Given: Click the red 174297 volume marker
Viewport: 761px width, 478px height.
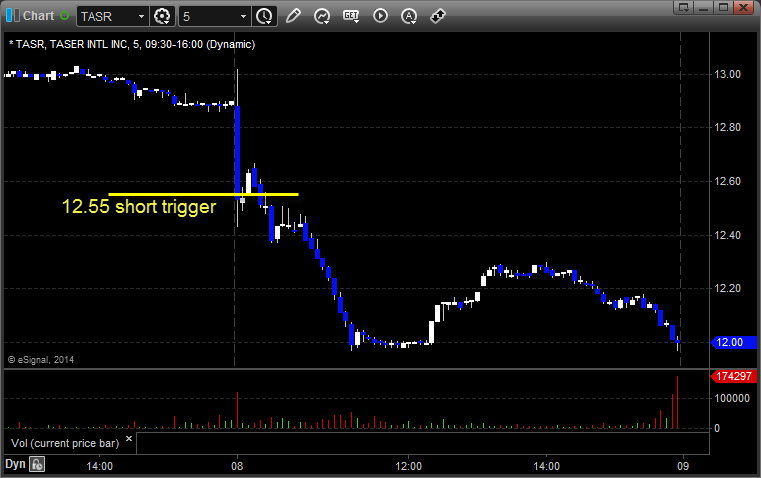Looking at the screenshot, I should coord(733,376).
